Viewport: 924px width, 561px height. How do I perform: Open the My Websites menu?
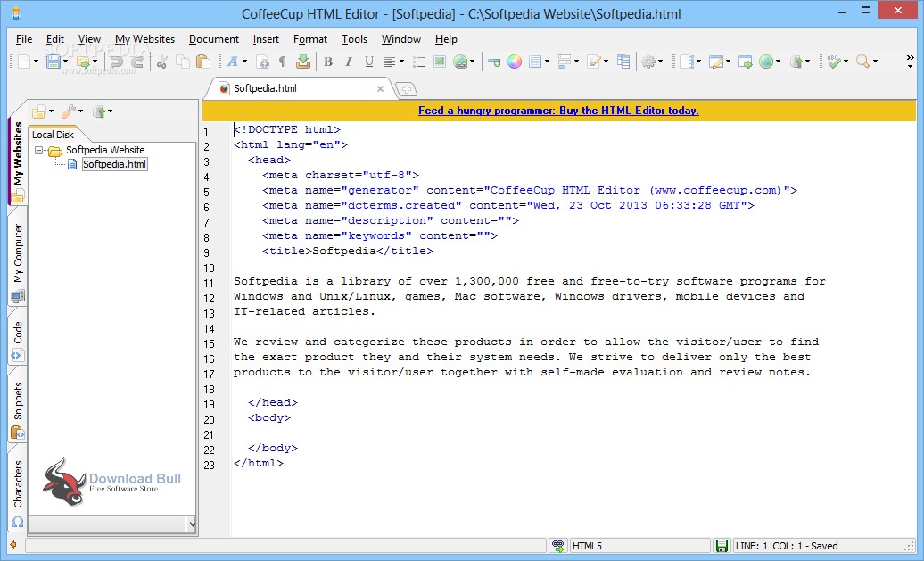pyautogui.click(x=145, y=39)
